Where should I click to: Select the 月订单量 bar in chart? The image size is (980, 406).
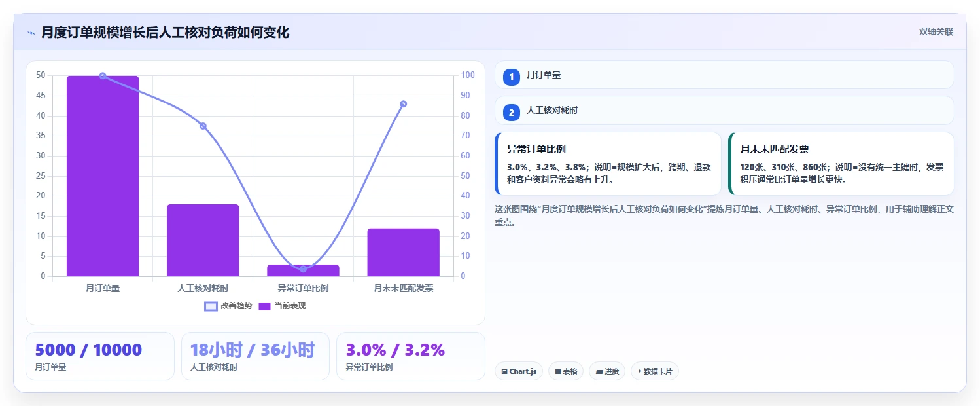pyautogui.click(x=103, y=176)
